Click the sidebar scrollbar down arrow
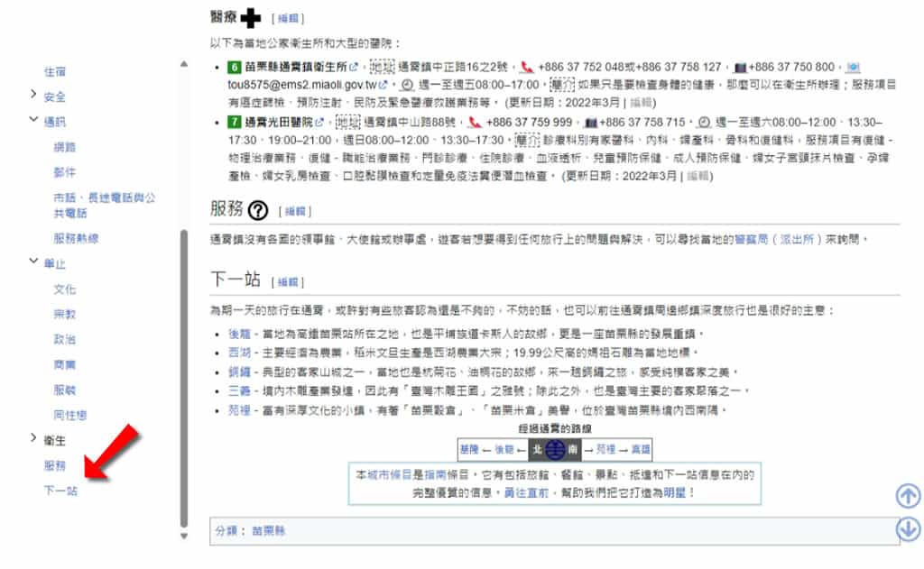This screenshot has width=924, height=569. pos(184,536)
